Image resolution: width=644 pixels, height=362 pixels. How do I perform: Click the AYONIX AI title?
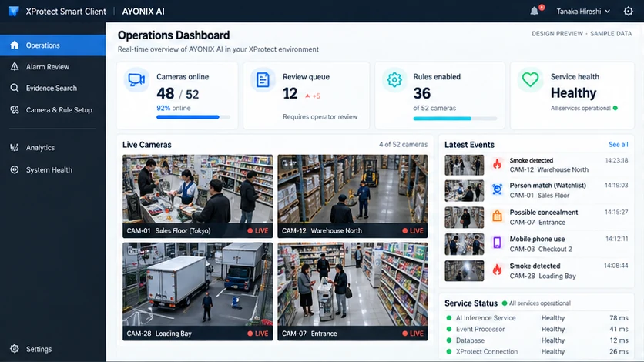tap(143, 12)
